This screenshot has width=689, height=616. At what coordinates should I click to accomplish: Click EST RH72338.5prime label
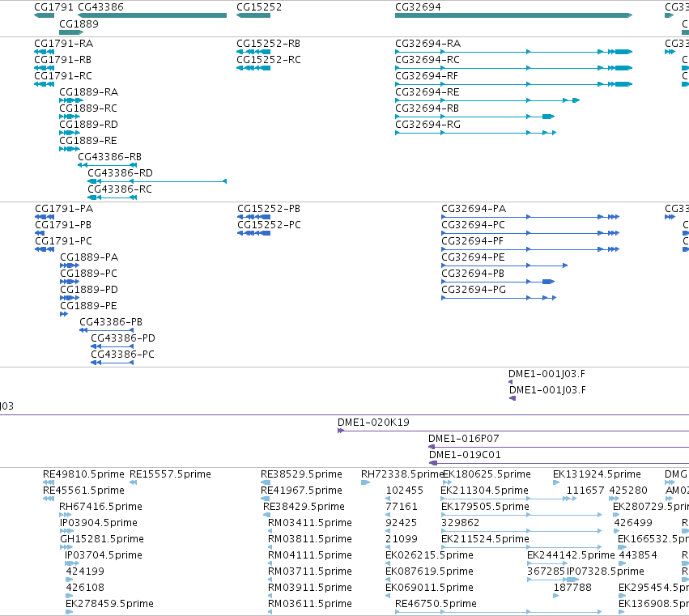pos(402,474)
